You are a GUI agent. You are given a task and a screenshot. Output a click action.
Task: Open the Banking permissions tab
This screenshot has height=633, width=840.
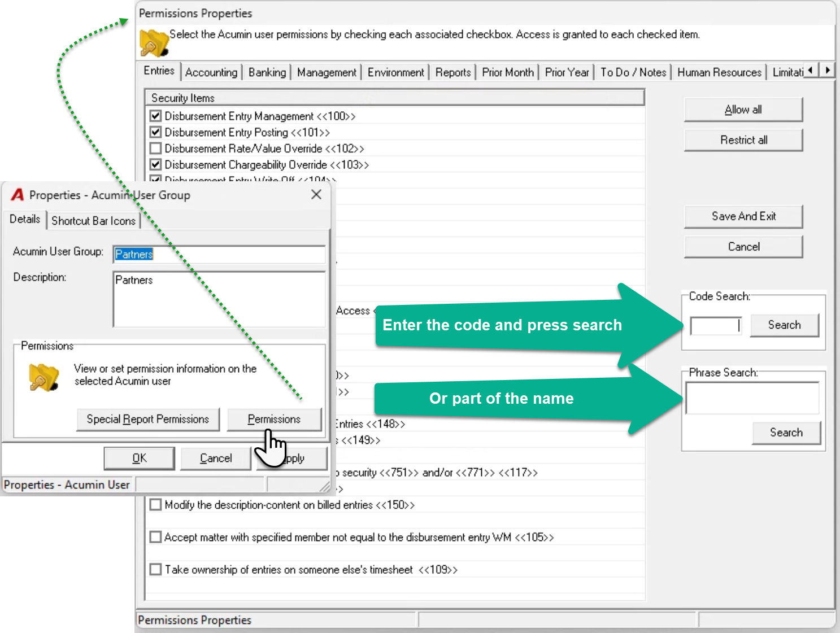pyautogui.click(x=267, y=72)
